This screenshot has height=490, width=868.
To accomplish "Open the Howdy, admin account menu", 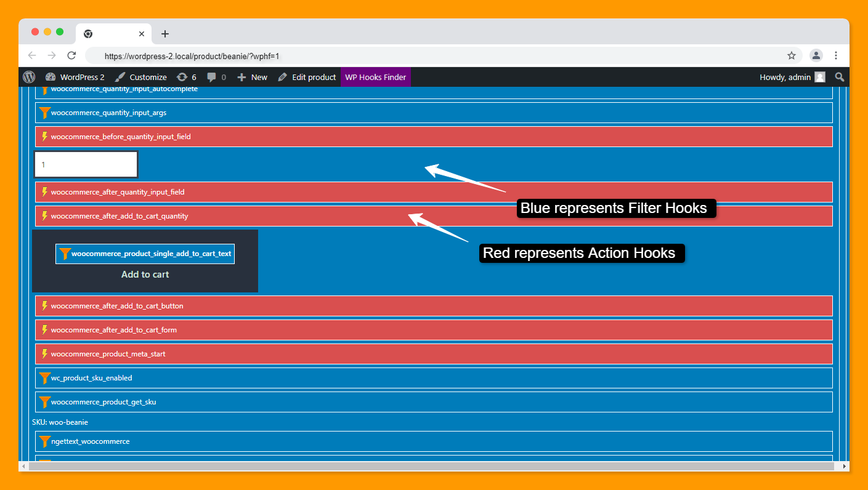I will coord(792,77).
